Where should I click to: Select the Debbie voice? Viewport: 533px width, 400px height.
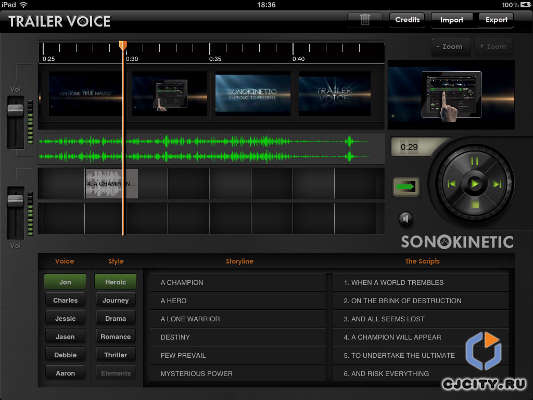coord(65,355)
